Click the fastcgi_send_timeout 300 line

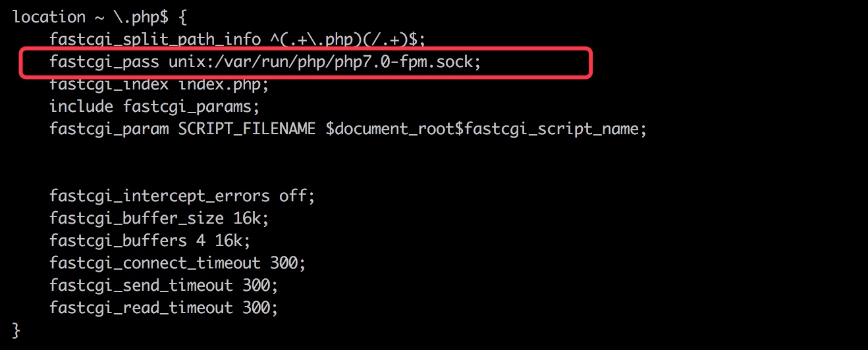pyautogui.click(x=164, y=286)
